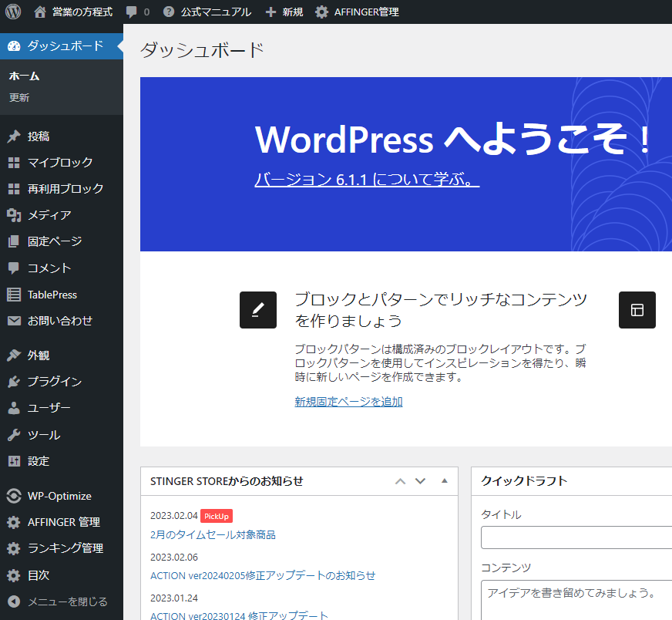This screenshot has width=672, height=620.
Task: Click the コンテンツ textarea in クイックドラフト
Action: tap(576, 600)
